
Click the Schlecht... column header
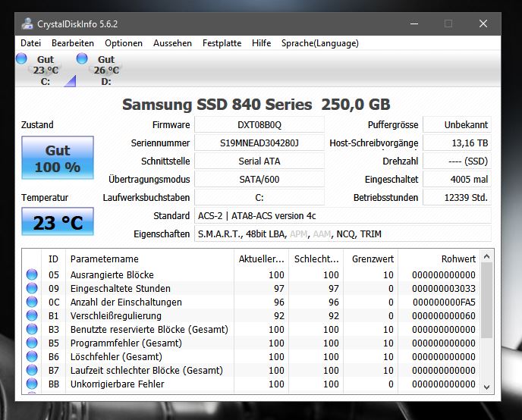click(x=316, y=259)
